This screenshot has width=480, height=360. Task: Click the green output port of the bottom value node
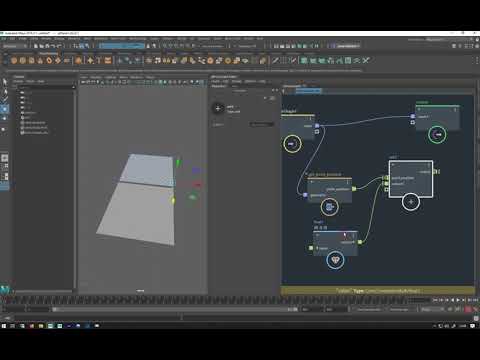click(x=360, y=242)
